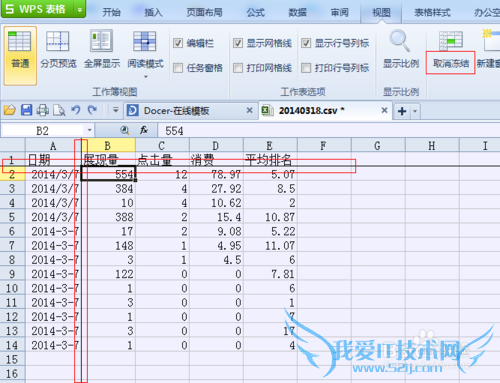500x383 pixels.
Task: Select row 5 header
Action: 12,217
